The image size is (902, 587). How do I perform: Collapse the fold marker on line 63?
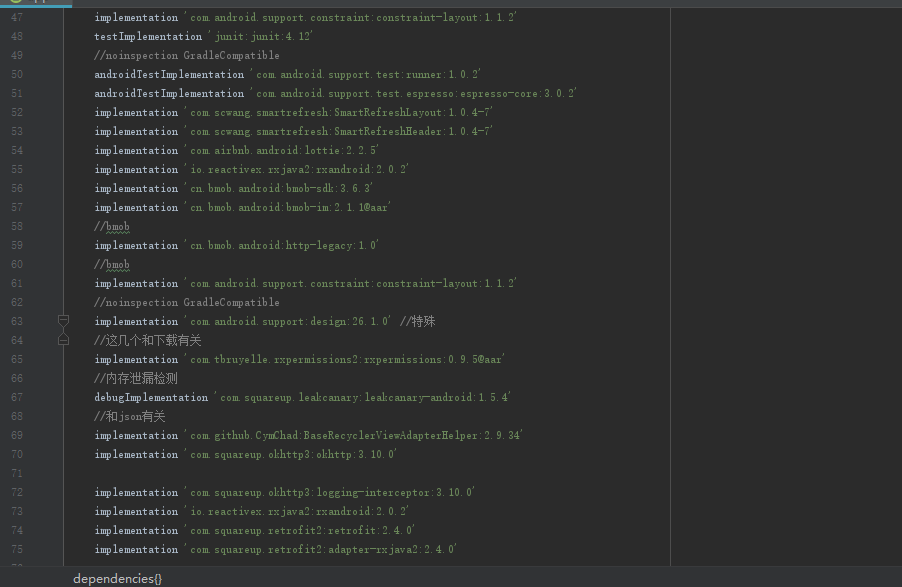[x=63, y=321]
